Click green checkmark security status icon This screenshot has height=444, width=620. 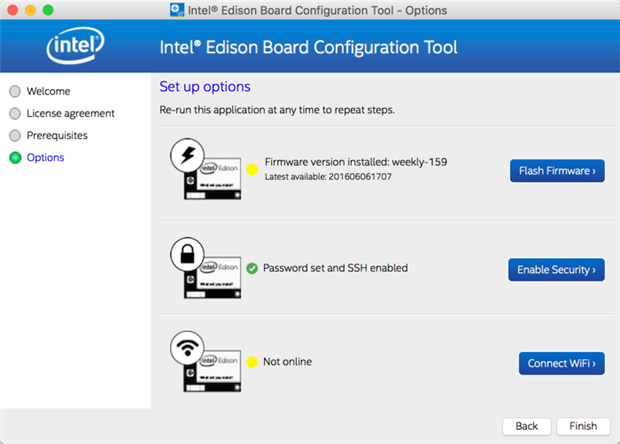pos(252,268)
